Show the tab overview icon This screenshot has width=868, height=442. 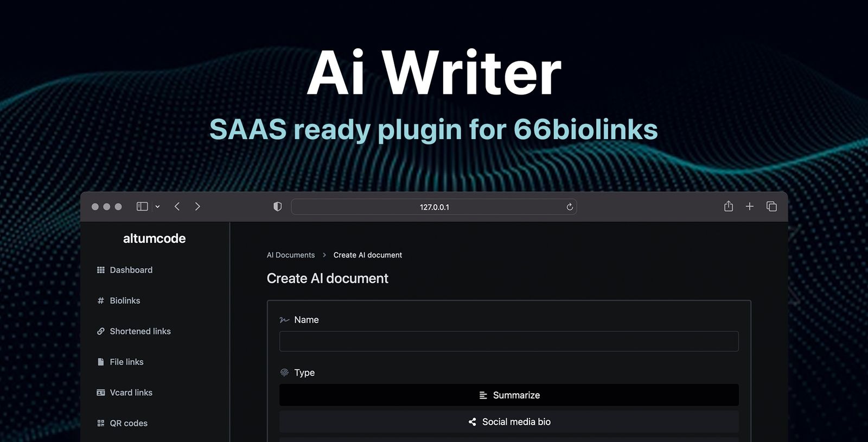pos(771,206)
